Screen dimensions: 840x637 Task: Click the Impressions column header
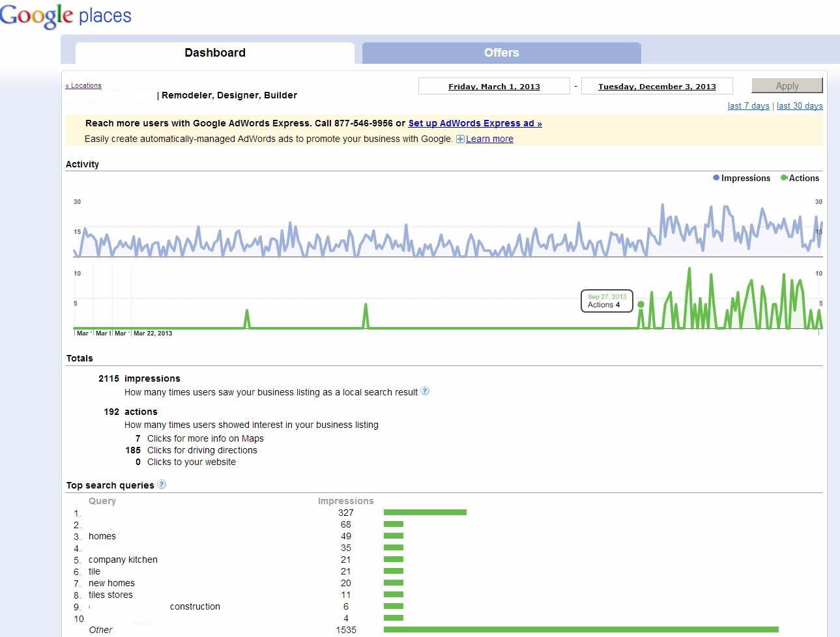click(346, 501)
